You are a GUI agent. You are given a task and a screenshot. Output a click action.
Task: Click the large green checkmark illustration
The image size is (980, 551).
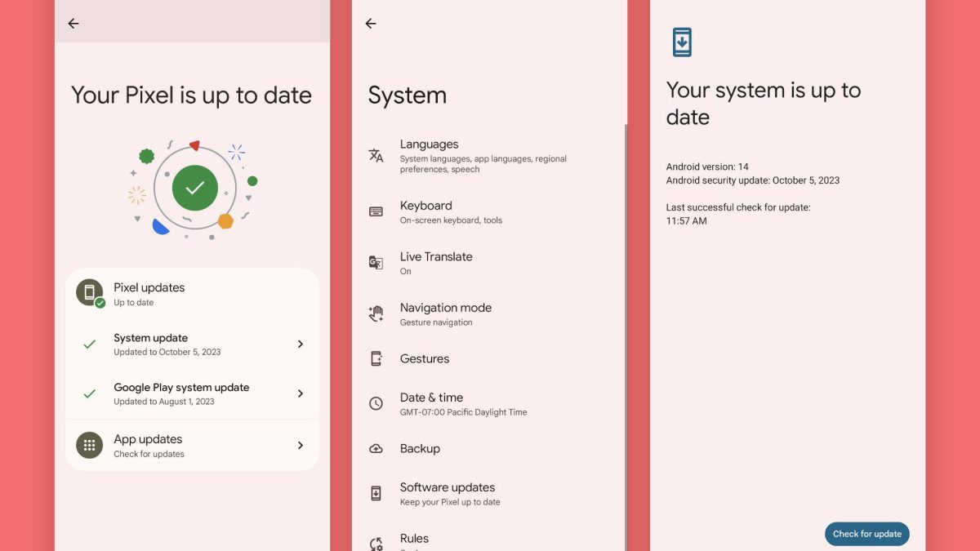point(194,188)
